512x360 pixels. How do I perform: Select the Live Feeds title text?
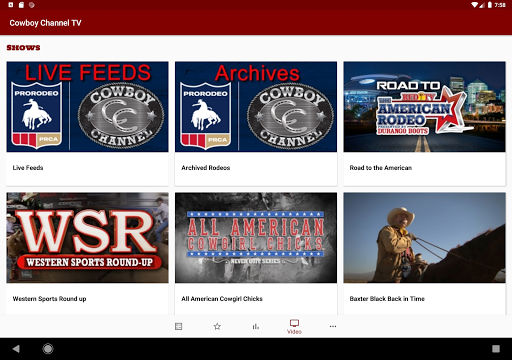coord(28,168)
